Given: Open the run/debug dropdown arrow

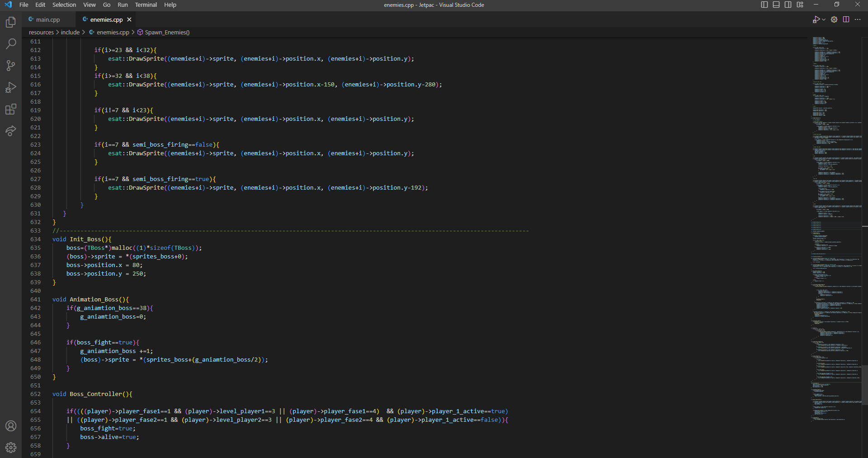Looking at the screenshot, I should click(824, 19).
